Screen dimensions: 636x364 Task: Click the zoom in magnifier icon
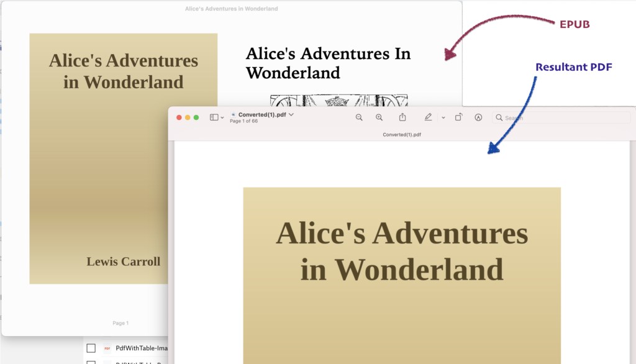pyautogui.click(x=379, y=117)
